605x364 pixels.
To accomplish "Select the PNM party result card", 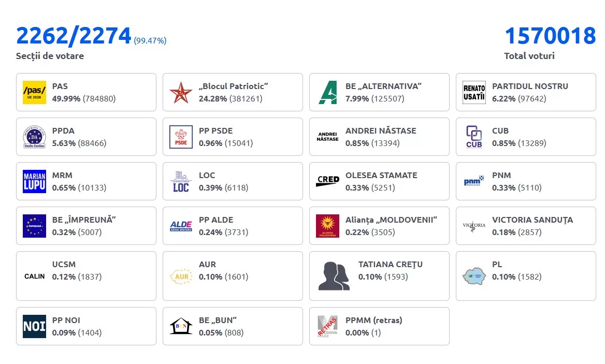I will [x=526, y=181].
